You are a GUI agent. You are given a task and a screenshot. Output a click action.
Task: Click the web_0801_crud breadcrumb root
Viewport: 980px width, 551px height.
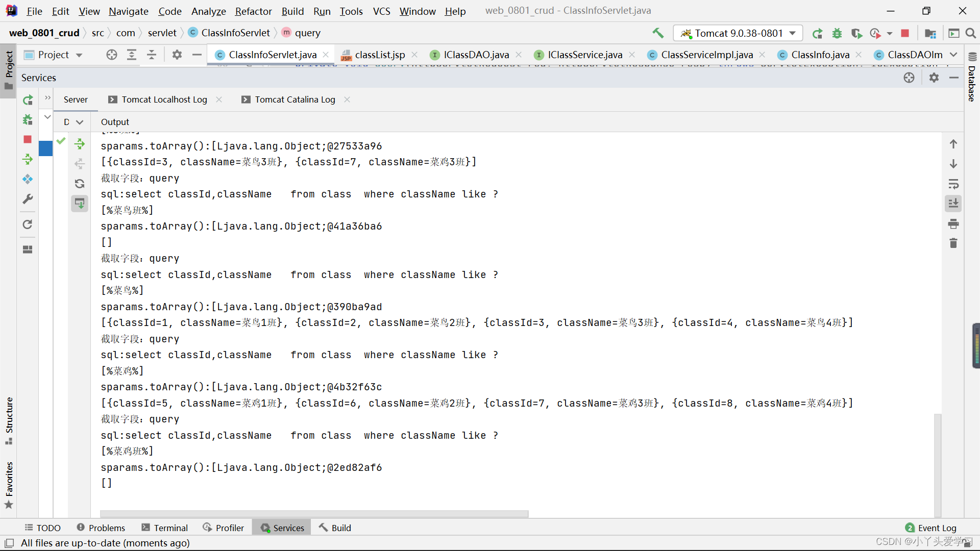(44, 33)
